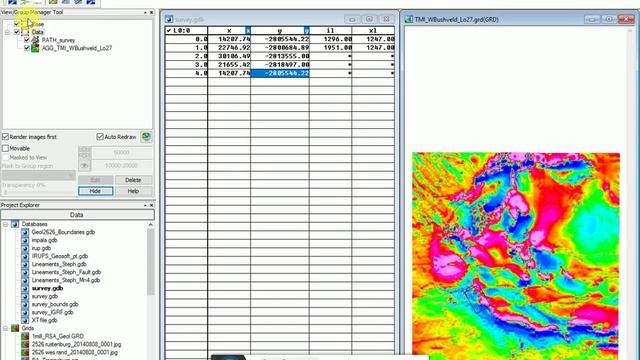Click the TMI_WBushveld_Lo27.grd window title icon

point(409,19)
